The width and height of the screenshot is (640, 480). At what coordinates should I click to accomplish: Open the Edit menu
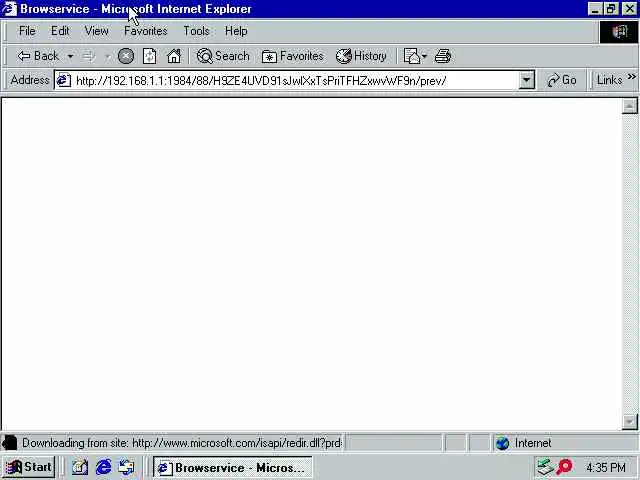click(60, 31)
